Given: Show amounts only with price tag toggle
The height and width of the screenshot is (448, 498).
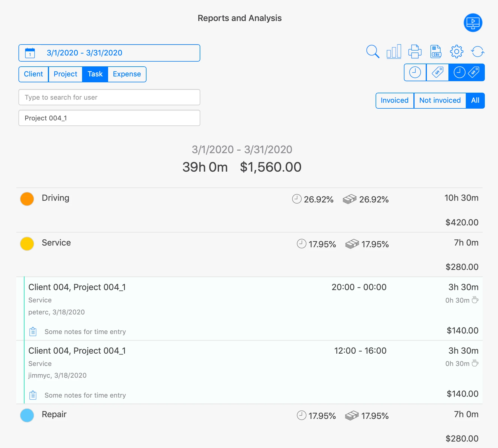Looking at the screenshot, I should click(x=437, y=73).
